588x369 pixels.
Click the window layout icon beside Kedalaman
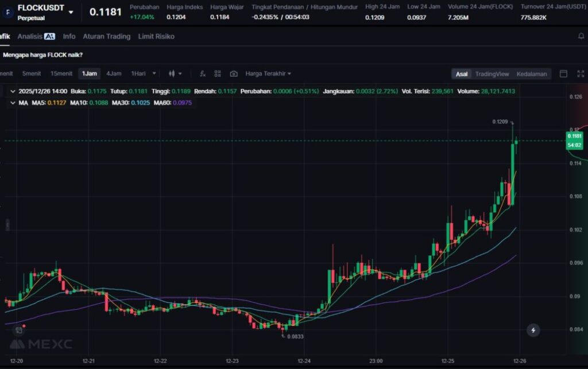[563, 74]
